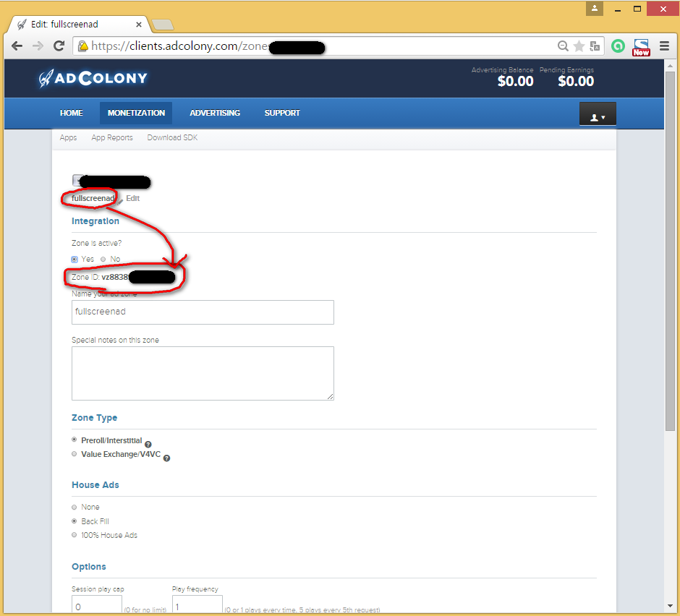Open the user account dropdown menu

(598, 114)
